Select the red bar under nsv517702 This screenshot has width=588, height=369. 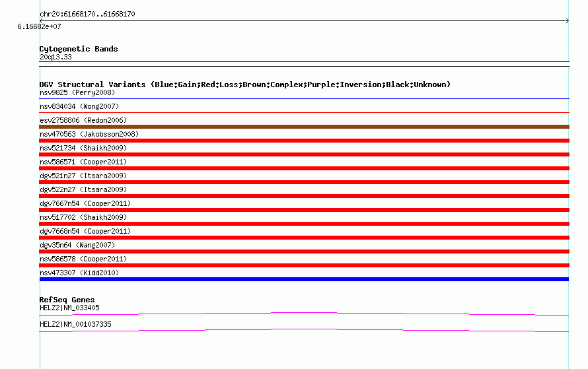[304, 224]
